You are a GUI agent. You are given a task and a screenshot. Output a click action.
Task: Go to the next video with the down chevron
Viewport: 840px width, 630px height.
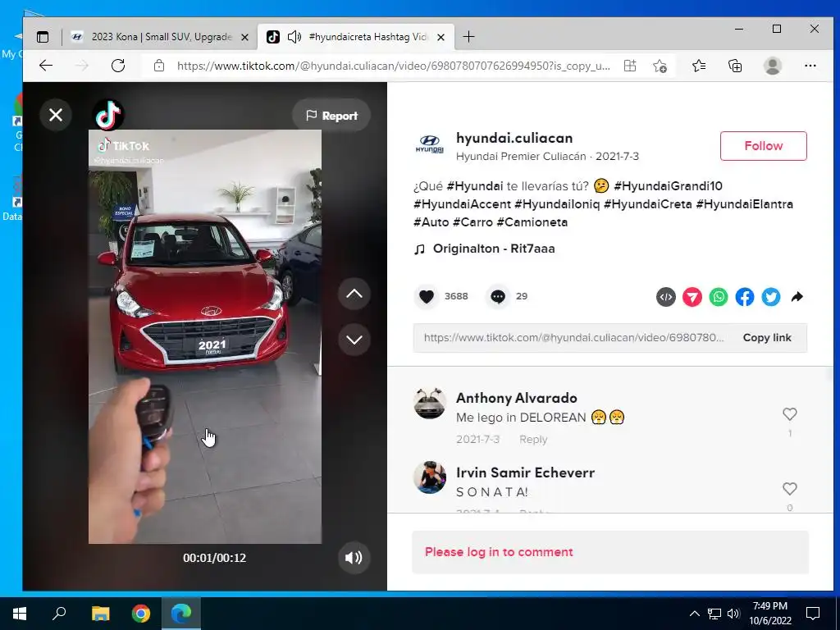(x=354, y=340)
